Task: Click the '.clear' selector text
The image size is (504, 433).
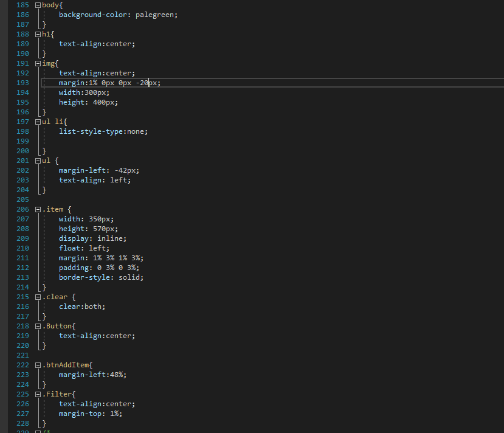Action: pos(55,297)
